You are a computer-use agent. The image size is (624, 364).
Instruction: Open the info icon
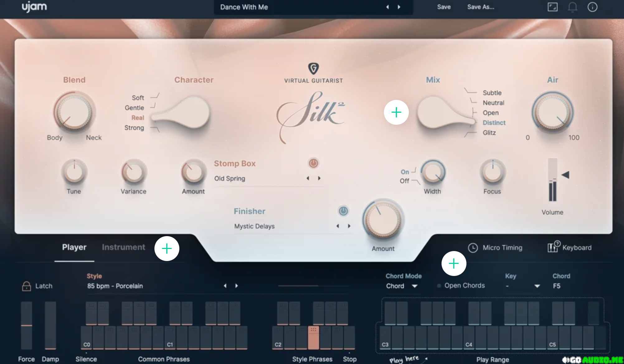click(x=592, y=7)
